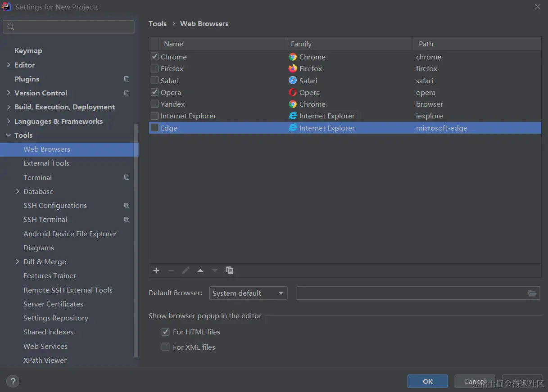The image size is (548, 392).
Task: Expand the Diff & Merge node
Action: (x=18, y=261)
